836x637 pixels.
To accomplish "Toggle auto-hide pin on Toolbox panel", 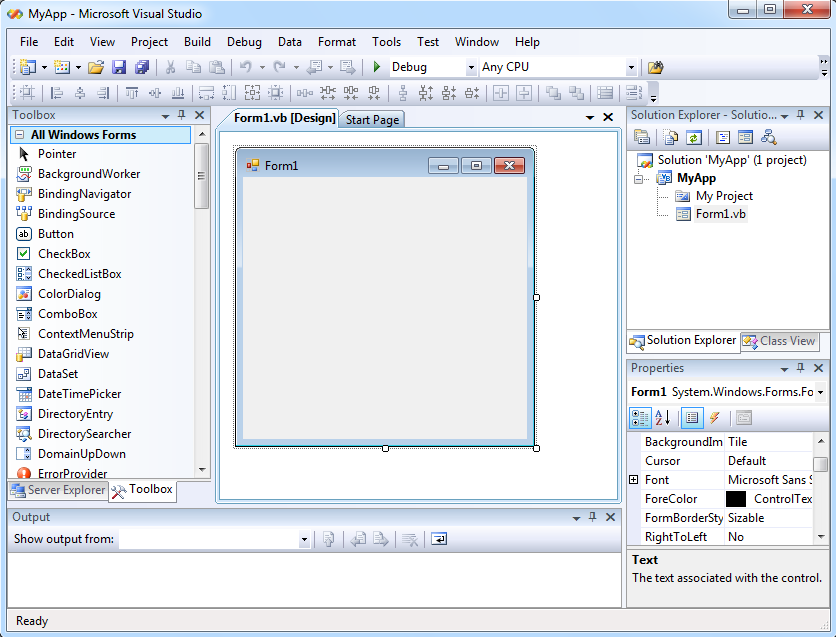I will tap(182, 115).
